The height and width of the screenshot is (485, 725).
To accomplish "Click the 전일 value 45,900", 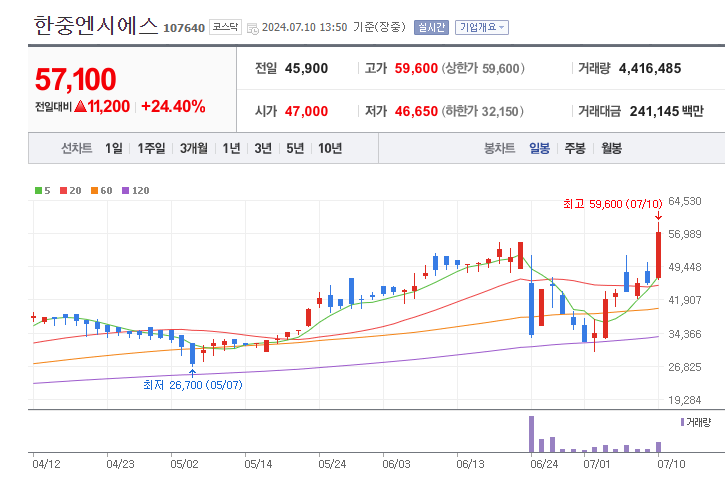I will coord(306,68).
